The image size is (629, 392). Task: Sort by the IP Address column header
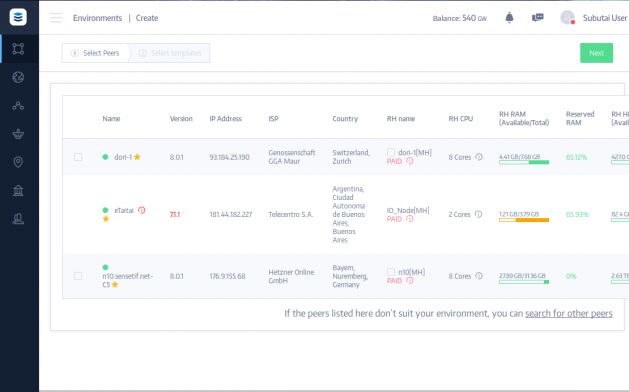(225, 119)
